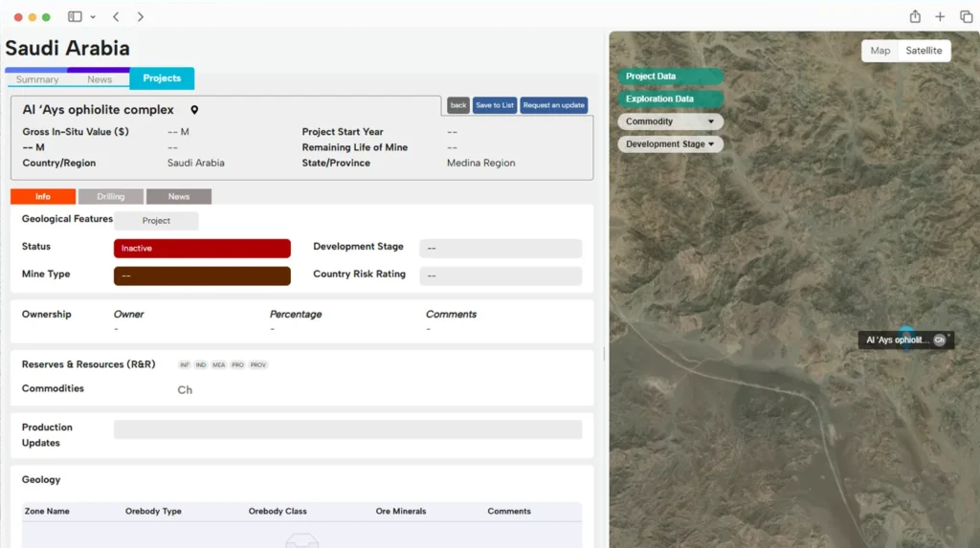Click the Production Updates empty field

[347, 429]
